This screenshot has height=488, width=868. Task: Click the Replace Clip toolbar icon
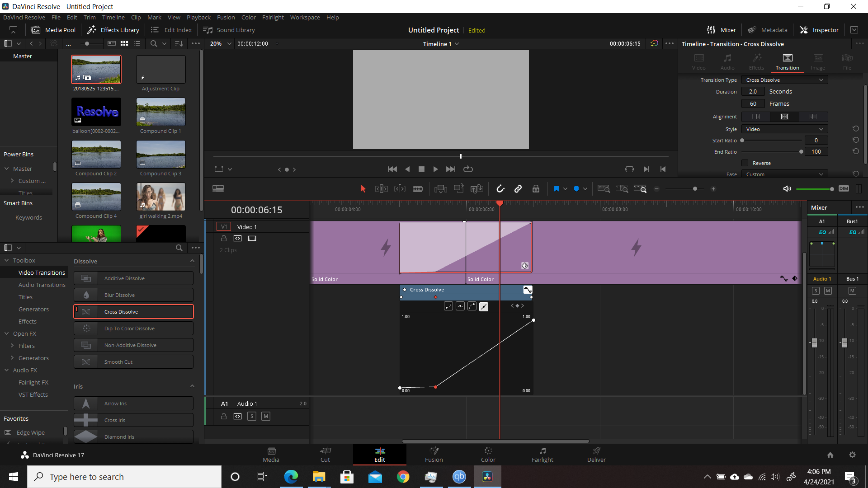click(477, 189)
